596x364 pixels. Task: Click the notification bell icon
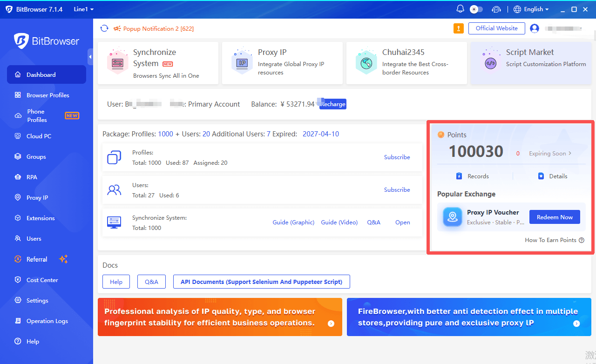(460, 9)
